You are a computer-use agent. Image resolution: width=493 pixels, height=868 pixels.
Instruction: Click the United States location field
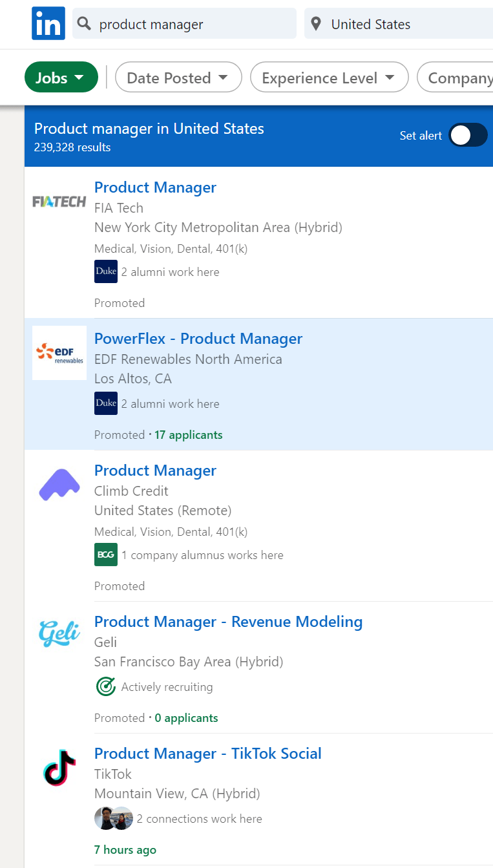pos(399,24)
